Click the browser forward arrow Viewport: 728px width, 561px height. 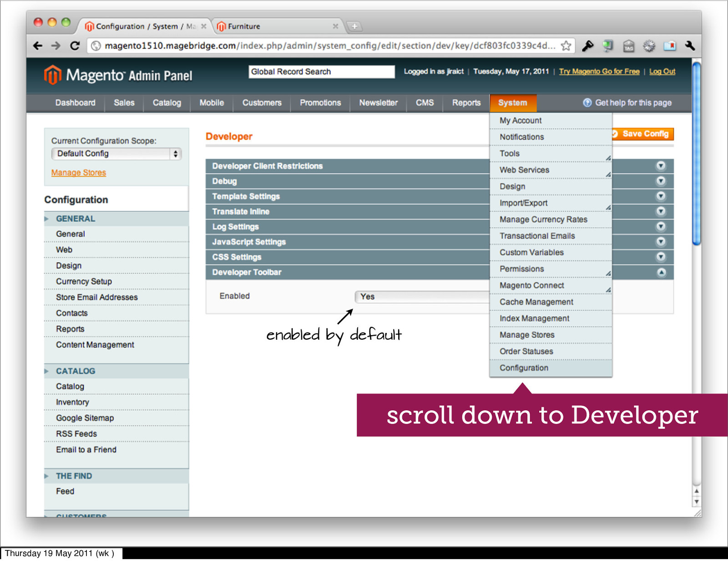[x=56, y=46]
